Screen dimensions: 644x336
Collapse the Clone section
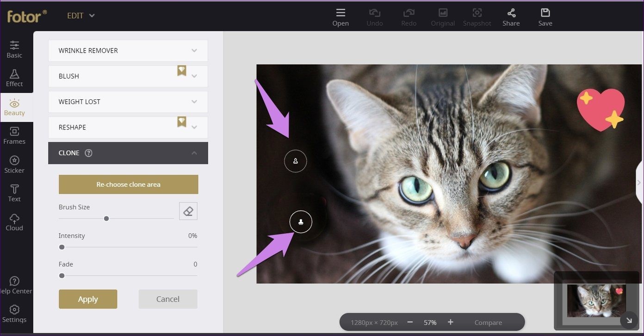[194, 153]
